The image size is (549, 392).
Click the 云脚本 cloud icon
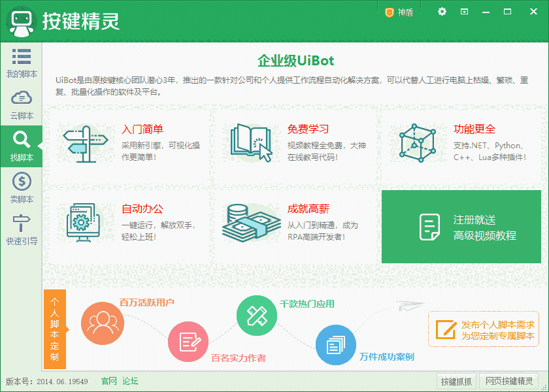[22, 97]
